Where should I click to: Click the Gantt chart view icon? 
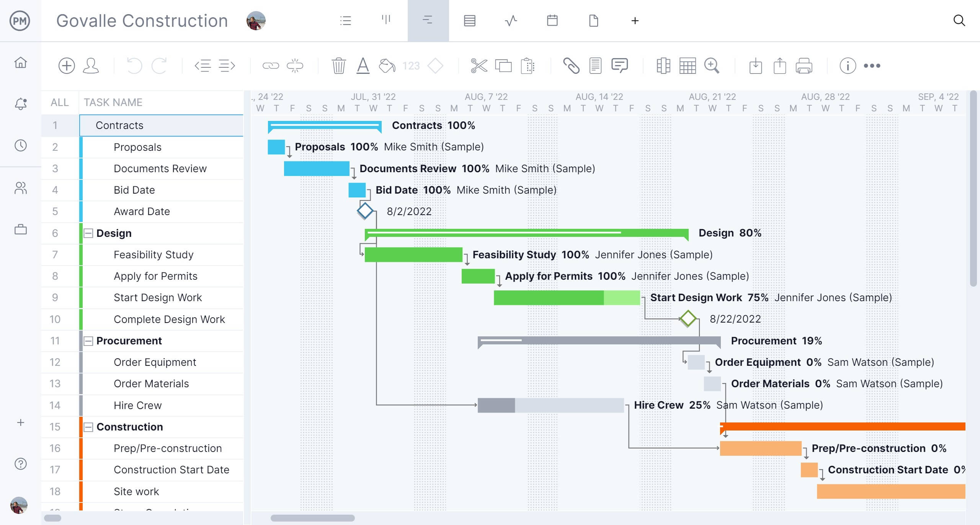(x=427, y=20)
